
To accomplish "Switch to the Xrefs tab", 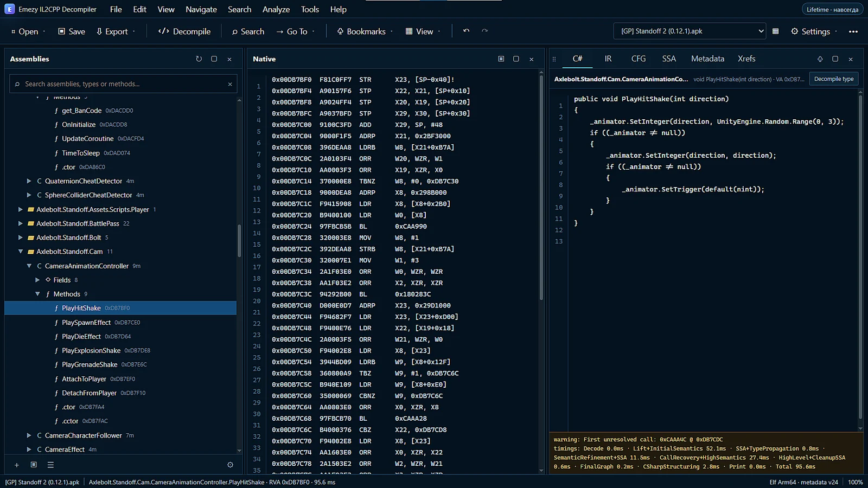I will [746, 59].
